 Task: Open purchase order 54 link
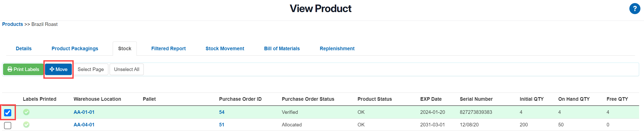(x=222, y=112)
